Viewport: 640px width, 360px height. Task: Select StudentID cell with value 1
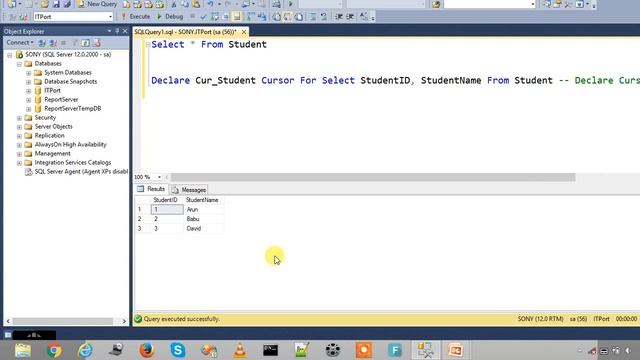tap(167, 209)
